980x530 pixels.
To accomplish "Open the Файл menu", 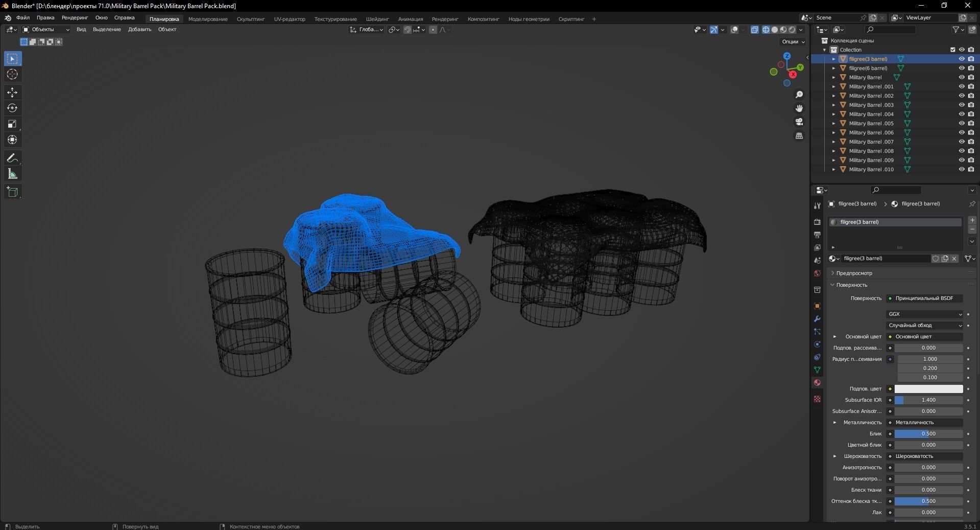I will pos(23,18).
